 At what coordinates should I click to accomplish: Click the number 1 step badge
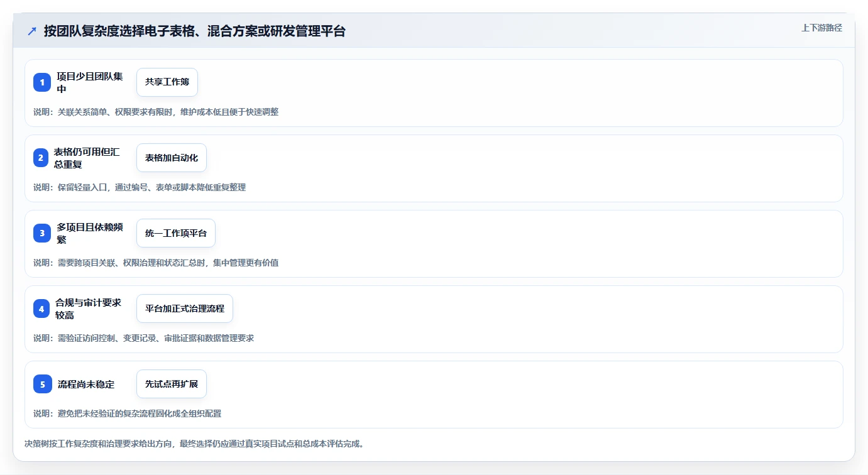coord(42,82)
